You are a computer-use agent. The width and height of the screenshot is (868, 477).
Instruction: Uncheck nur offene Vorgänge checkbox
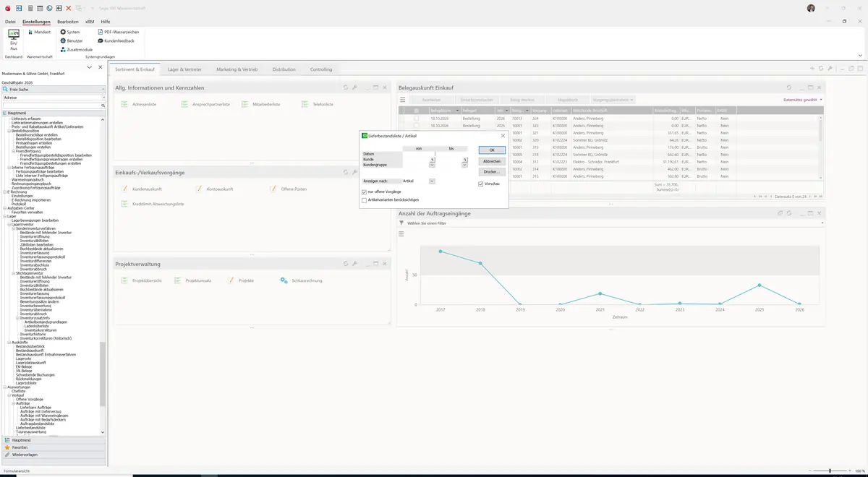coord(365,192)
